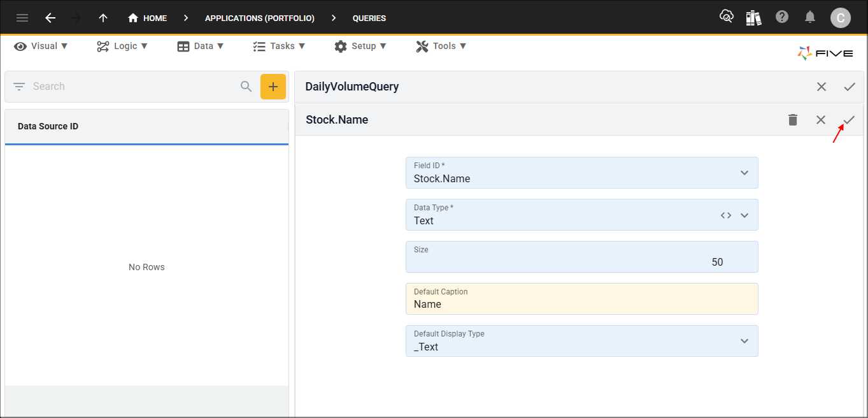Open the help question mark icon

point(782,17)
